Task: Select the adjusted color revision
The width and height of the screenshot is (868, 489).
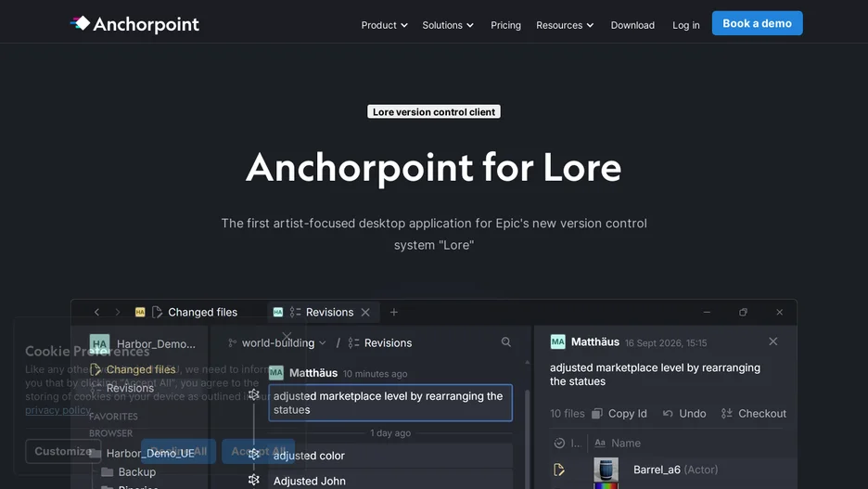Action: click(390, 456)
